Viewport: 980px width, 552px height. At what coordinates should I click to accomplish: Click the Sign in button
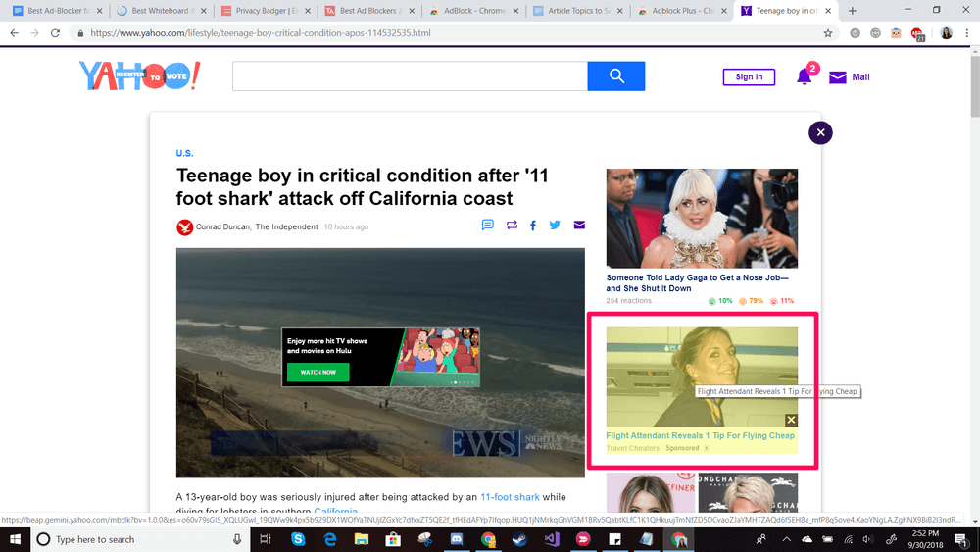tap(749, 76)
